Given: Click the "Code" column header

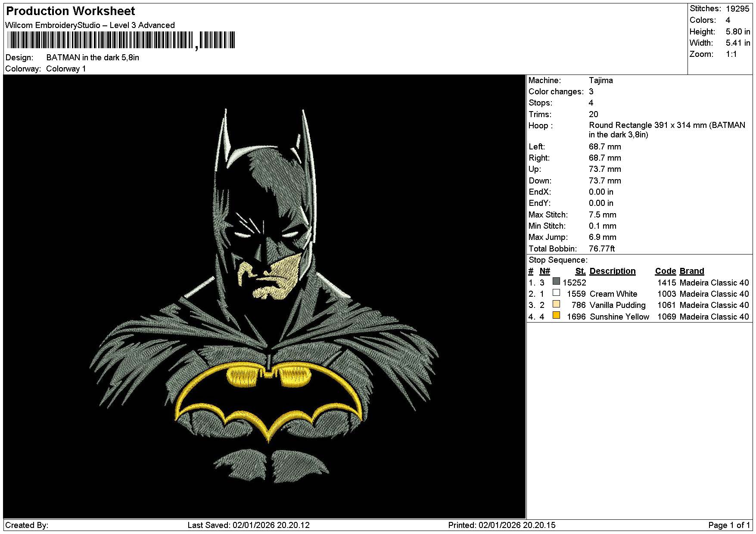Looking at the screenshot, I should tap(666, 271).
